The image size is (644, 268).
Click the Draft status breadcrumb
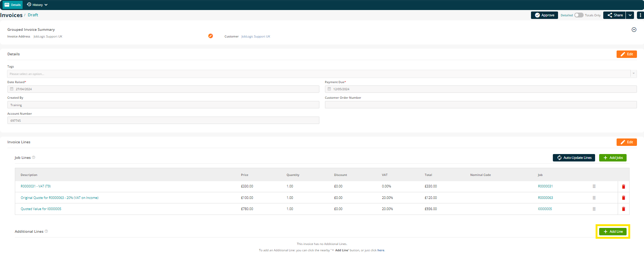click(x=33, y=15)
